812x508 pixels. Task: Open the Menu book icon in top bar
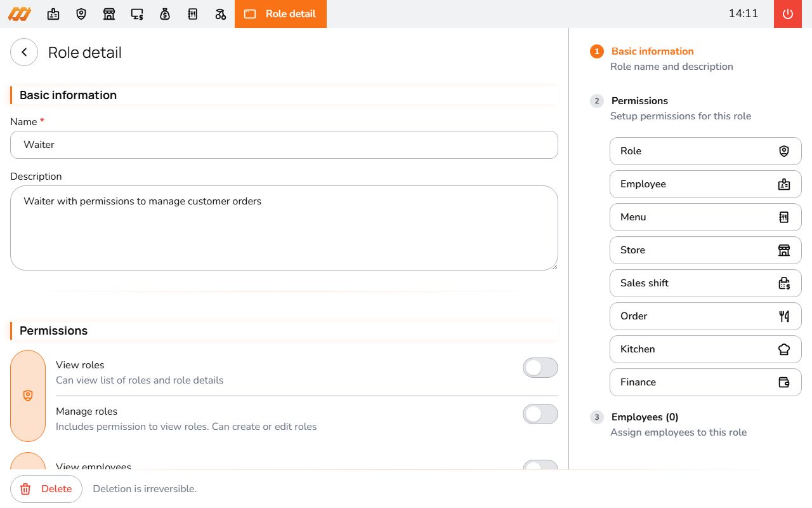click(193, 14)
